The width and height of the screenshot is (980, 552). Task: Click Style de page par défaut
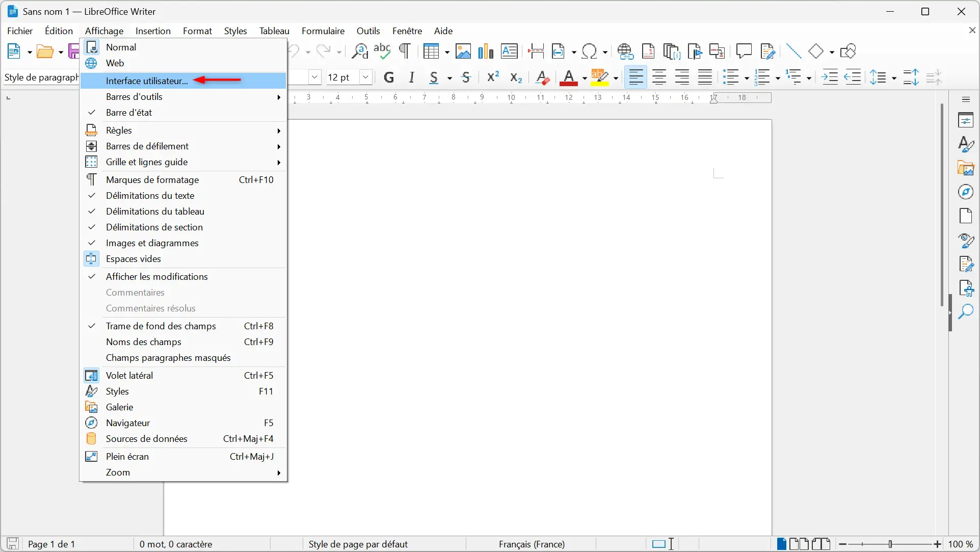pyautogui.click(x=358, y=544)
